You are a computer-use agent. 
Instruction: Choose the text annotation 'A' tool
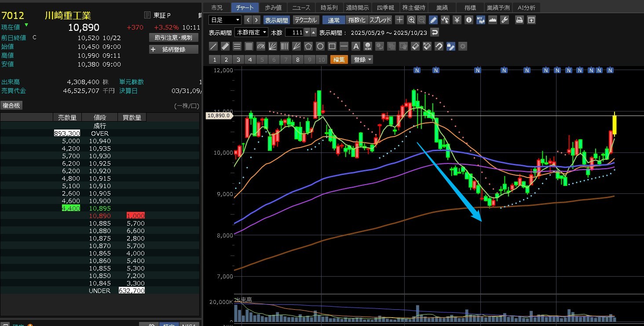tap(356, 46)
